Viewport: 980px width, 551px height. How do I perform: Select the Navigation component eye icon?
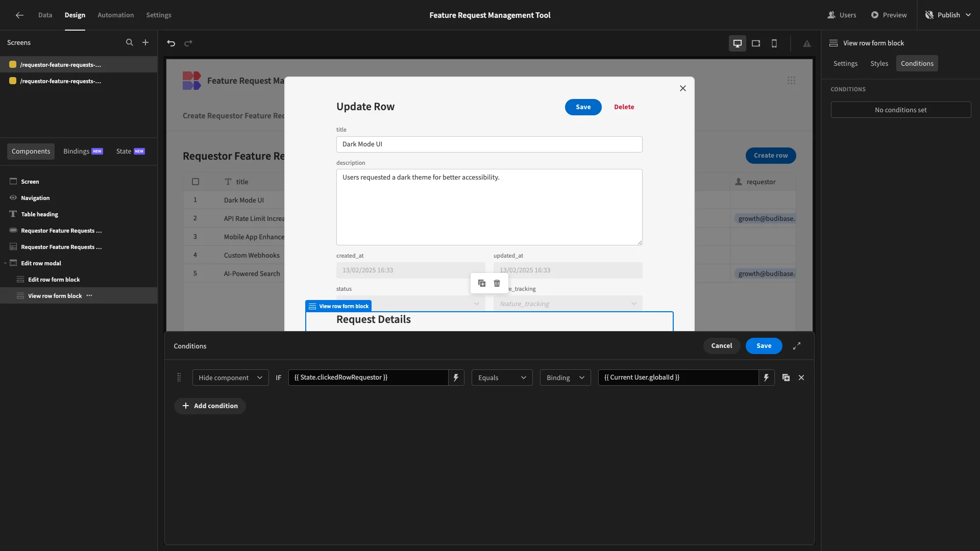pyautogui.click(x=13, y=197)
